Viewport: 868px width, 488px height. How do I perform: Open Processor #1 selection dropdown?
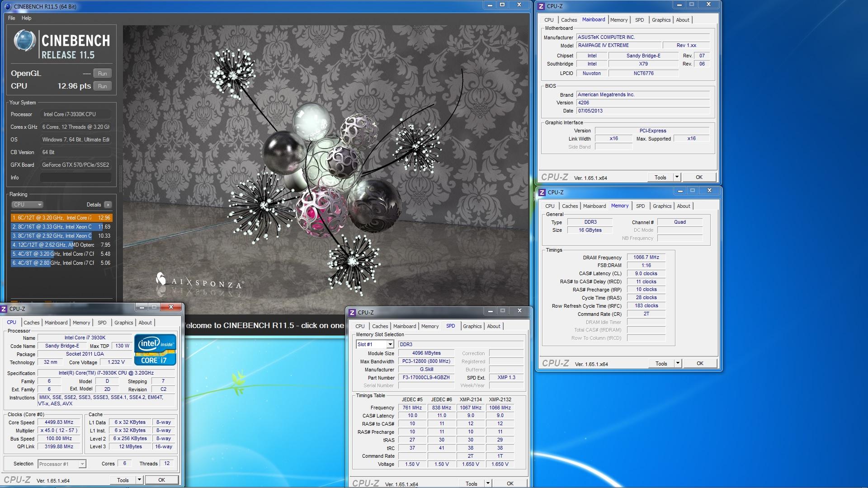[x=62, y=464]
